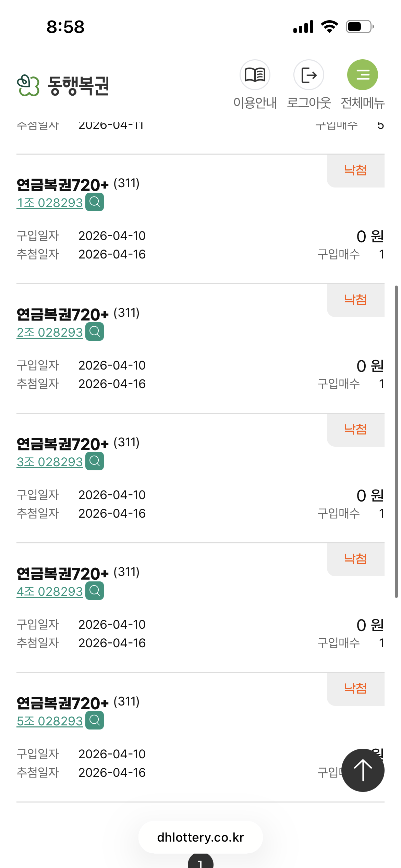Tap magnifier icon next to 2조 028293
This screenshot has height=868, width=401.
click(x=95, y=331)
